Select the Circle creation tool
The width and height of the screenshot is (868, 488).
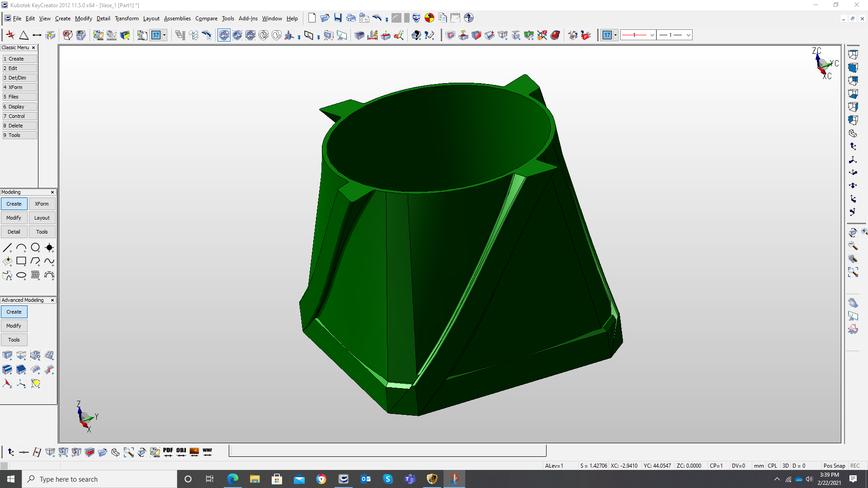35,248
